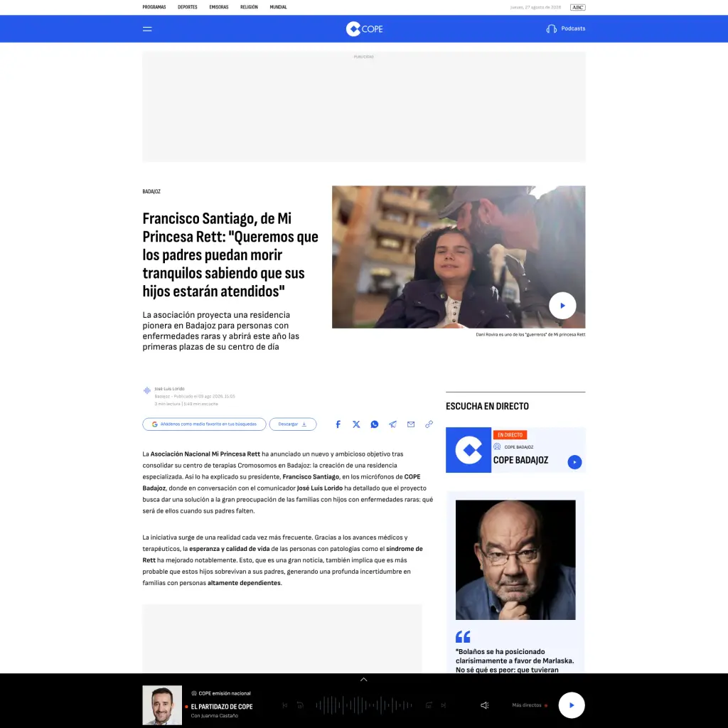
Task: Mute the player volume
Action: pos(484,705)
